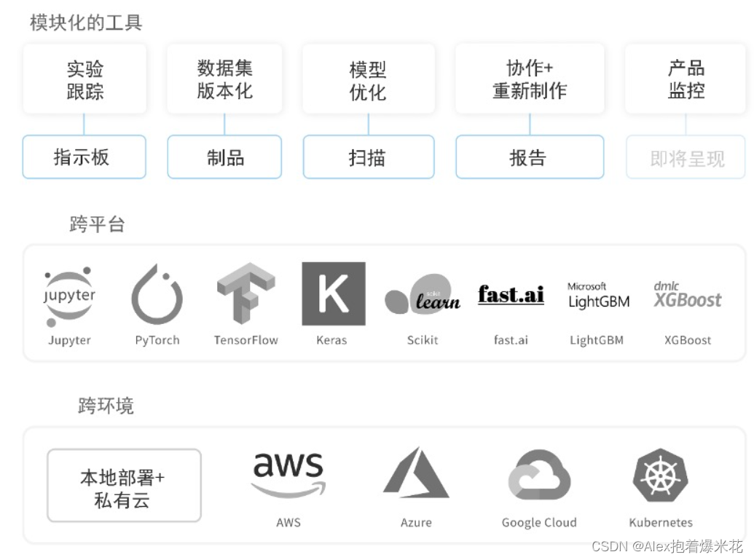The width and height of the screenshot is (754, 560).
Task: Select the Azure triangle logo
Action: pyautogui.click(x=416, y=473)
